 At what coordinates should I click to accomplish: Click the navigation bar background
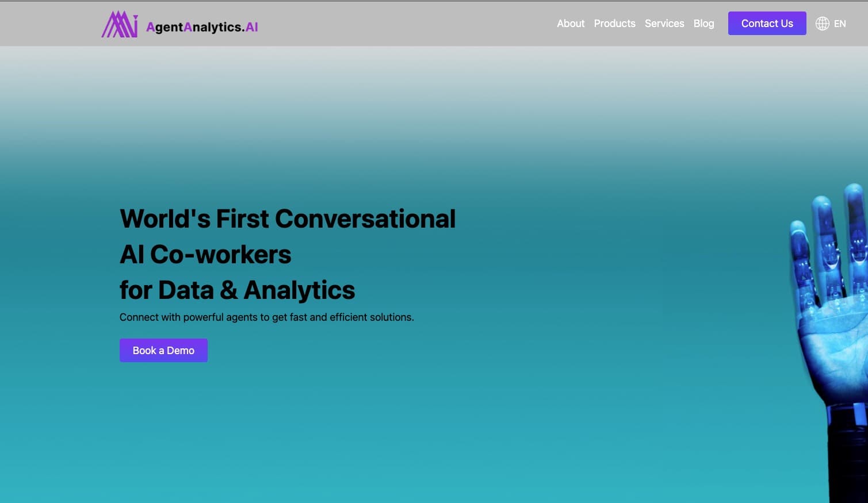(x=403, y=23)
